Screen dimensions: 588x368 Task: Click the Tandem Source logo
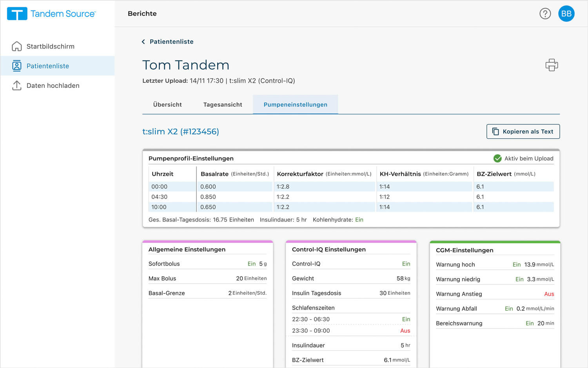point(51,14)
